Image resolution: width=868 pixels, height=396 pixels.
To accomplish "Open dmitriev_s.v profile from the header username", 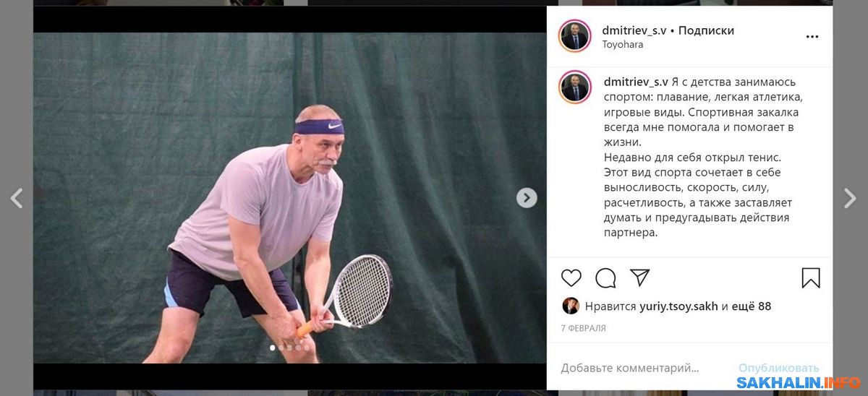I will pos(634,30).
